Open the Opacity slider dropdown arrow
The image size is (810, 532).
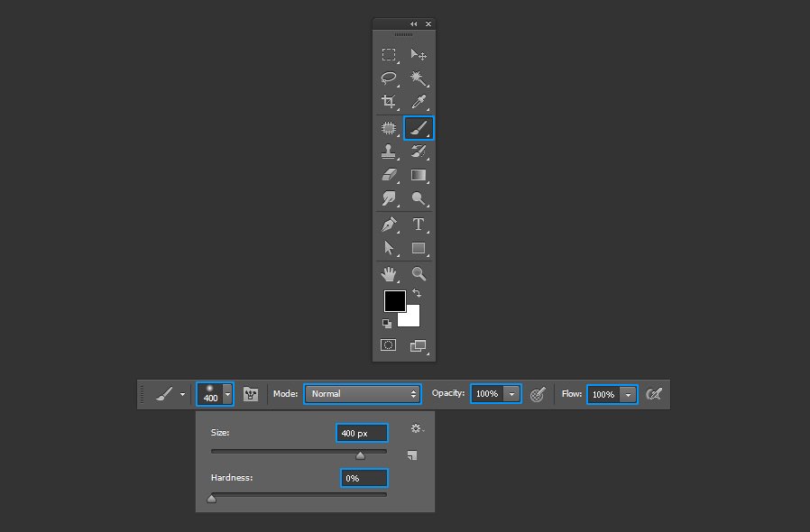(x=512, y=394)
